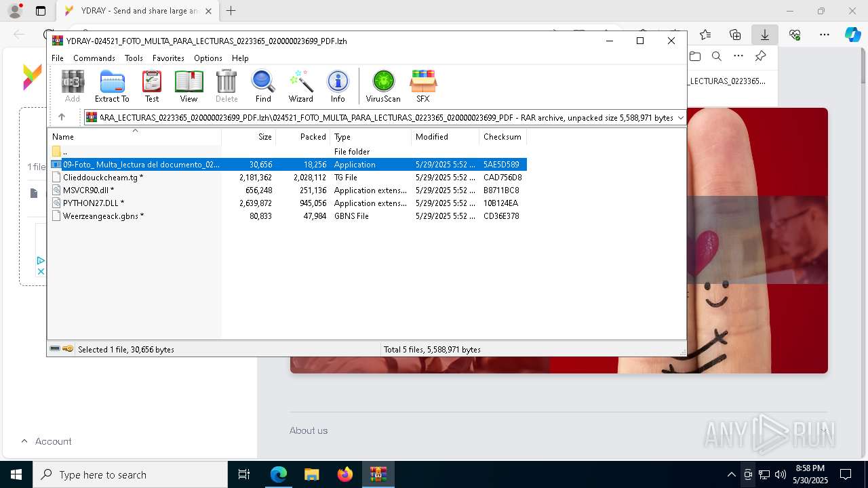Click the Edge profile avatar icon
The width and height of the screenshot is (868, 488).
(15, 11)
